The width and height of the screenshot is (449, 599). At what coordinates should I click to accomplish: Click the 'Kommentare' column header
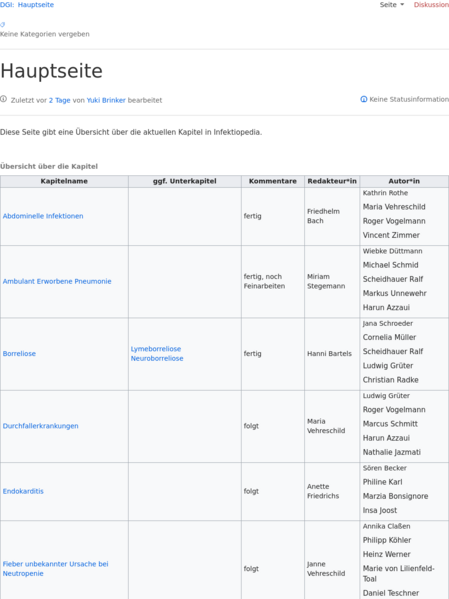click(273, 181)
